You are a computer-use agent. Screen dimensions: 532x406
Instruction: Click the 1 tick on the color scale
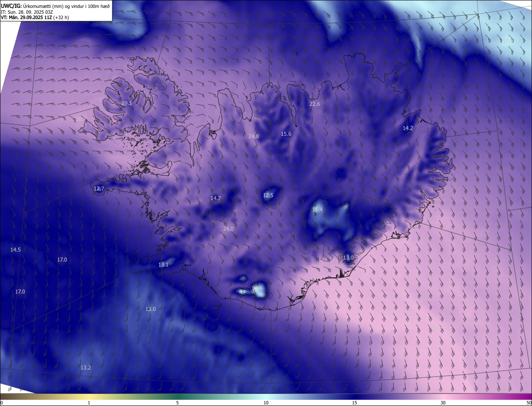pyautogui.click(x=89, y=403)
